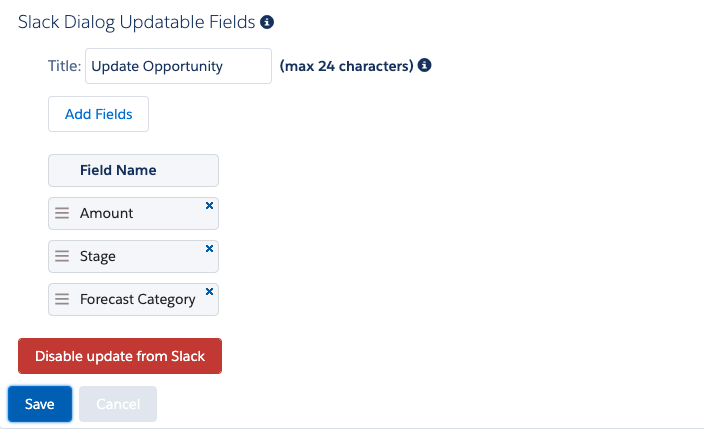Click into the Title input field

click(178, 66)
